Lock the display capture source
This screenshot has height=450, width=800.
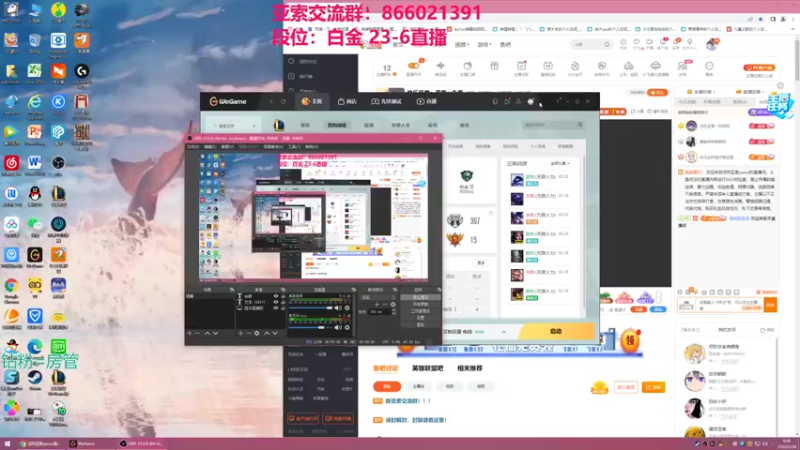(x=283, y=308)
